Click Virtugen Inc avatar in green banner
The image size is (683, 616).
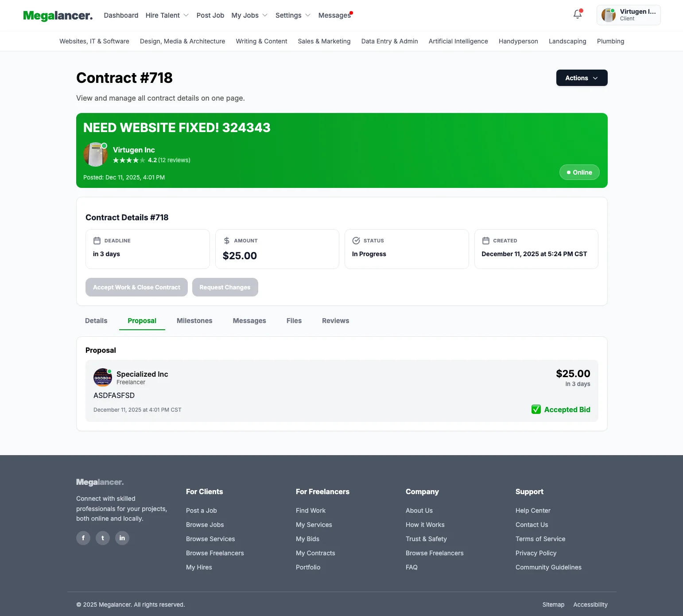pyautogui.click(x=96, y=155)
